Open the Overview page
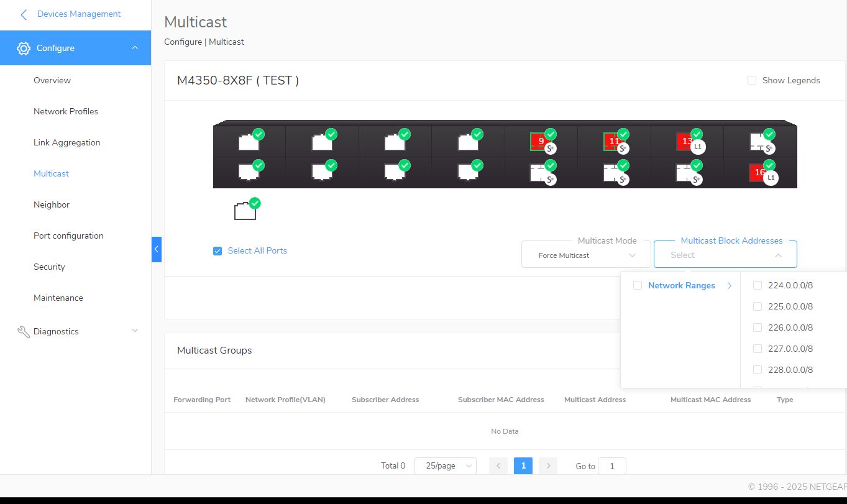This screenshot has width=847, height=504. [52, 80]
